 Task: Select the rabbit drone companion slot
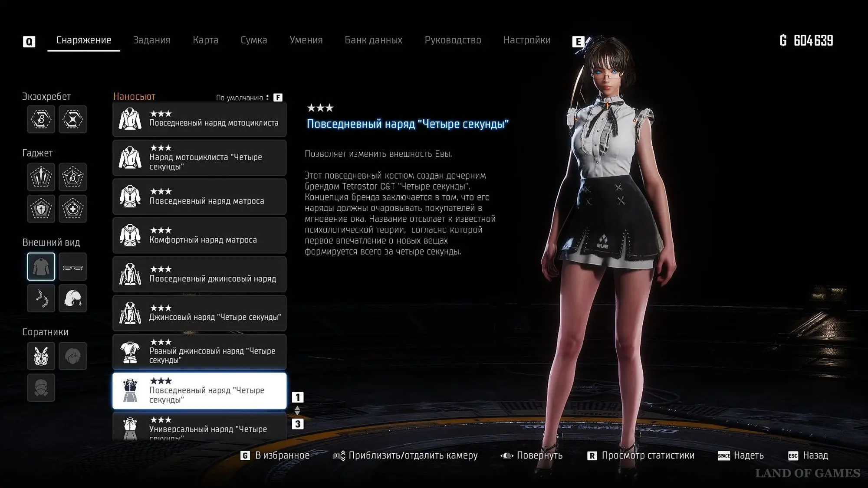(x=41, y=356)
